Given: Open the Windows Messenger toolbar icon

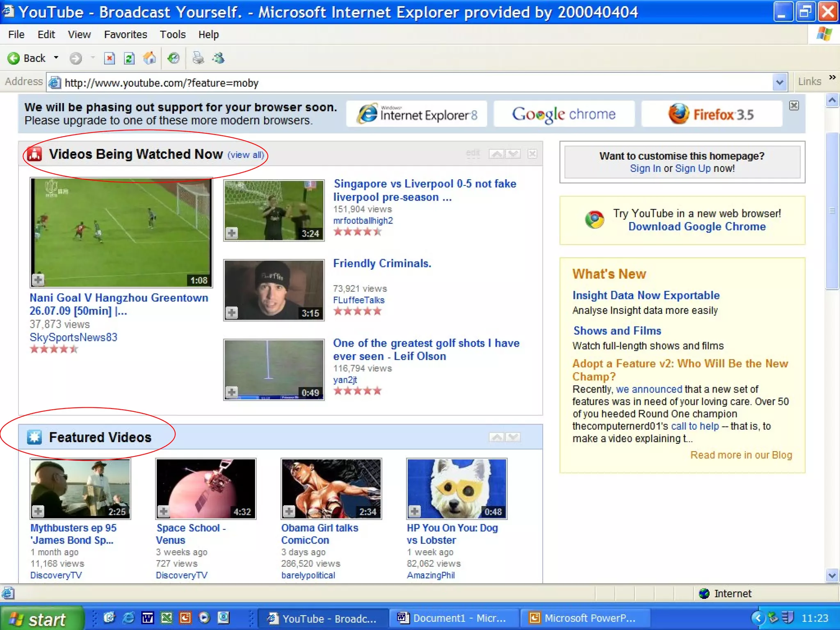Looking at the screenshot, I should [x=219, y=58].
